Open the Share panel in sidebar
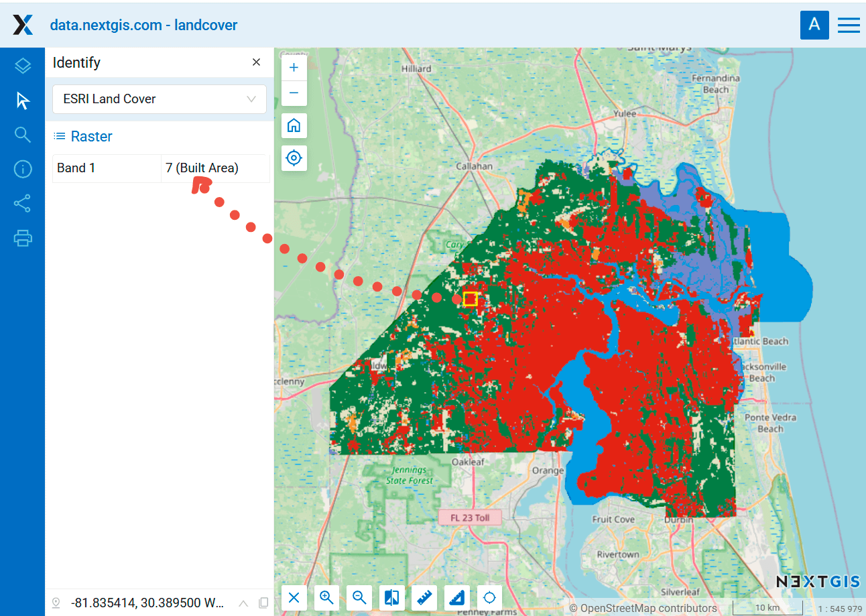This screenshot has width=866, height=616. 23,203
